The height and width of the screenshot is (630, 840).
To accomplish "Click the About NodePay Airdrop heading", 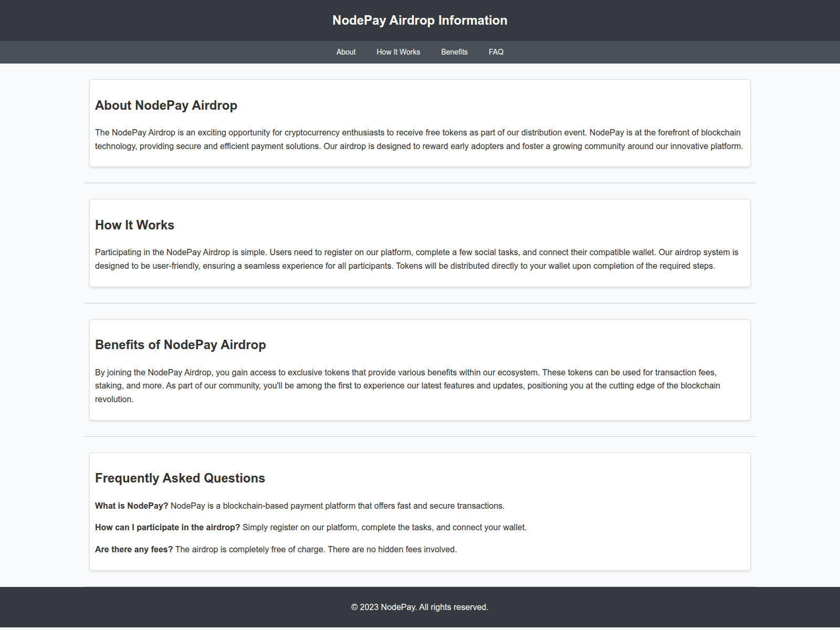I will tap(166, 106).
